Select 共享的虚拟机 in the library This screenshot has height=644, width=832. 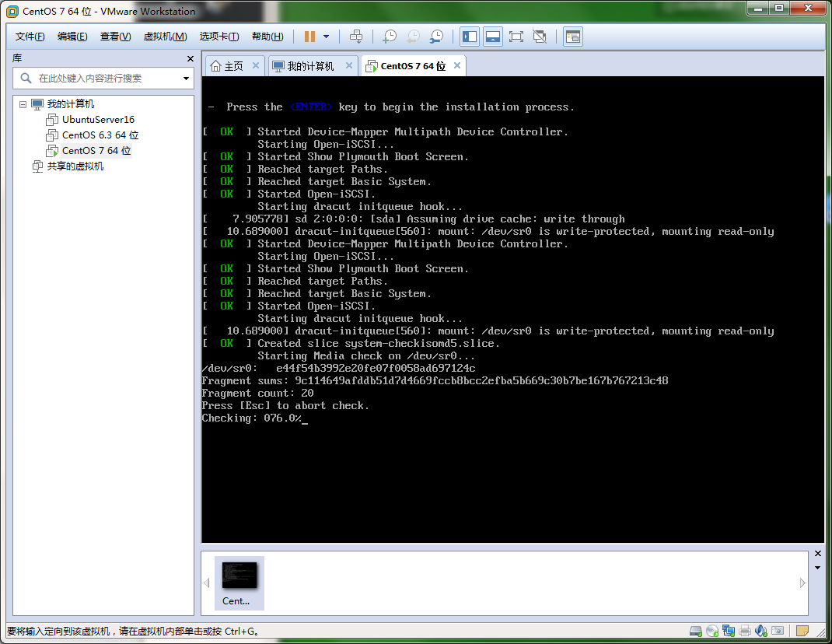75,166
